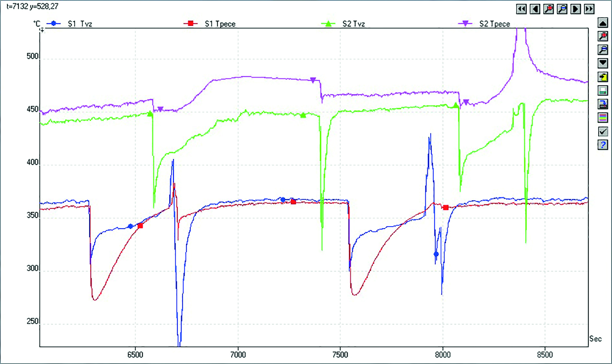Select the S1 Tvz legend entry
Image resolution: width=612 pixels, height=364 pixels.
pos(80,24)
